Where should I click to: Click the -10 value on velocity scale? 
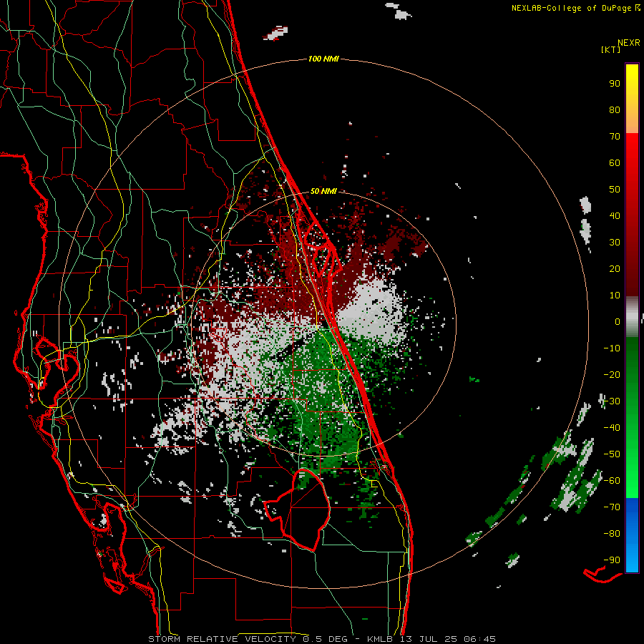612,348
